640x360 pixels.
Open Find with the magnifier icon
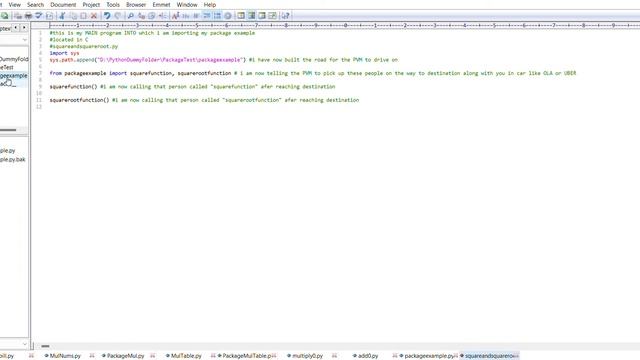(131, 16)
